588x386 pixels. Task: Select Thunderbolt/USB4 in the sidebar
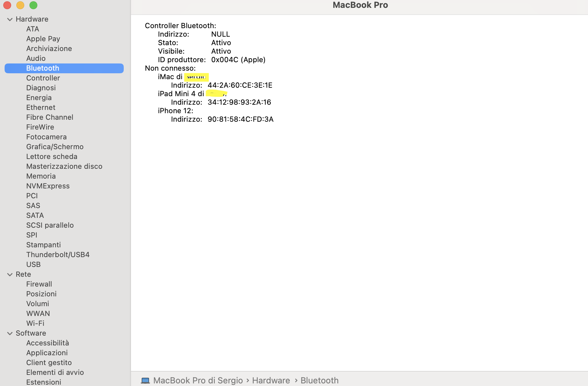tap(58, 255)
